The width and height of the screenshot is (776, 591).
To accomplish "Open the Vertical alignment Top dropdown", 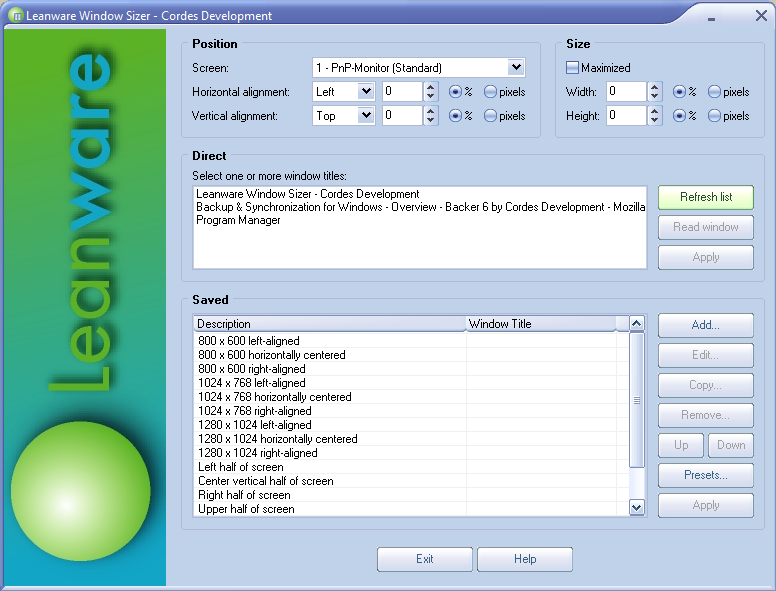I will point(366,115).
